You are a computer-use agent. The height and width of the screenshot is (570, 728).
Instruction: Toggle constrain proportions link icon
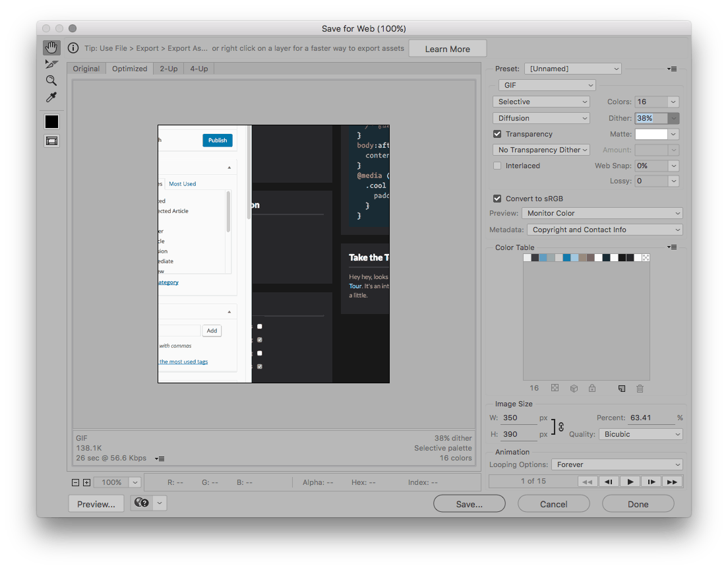561,426
